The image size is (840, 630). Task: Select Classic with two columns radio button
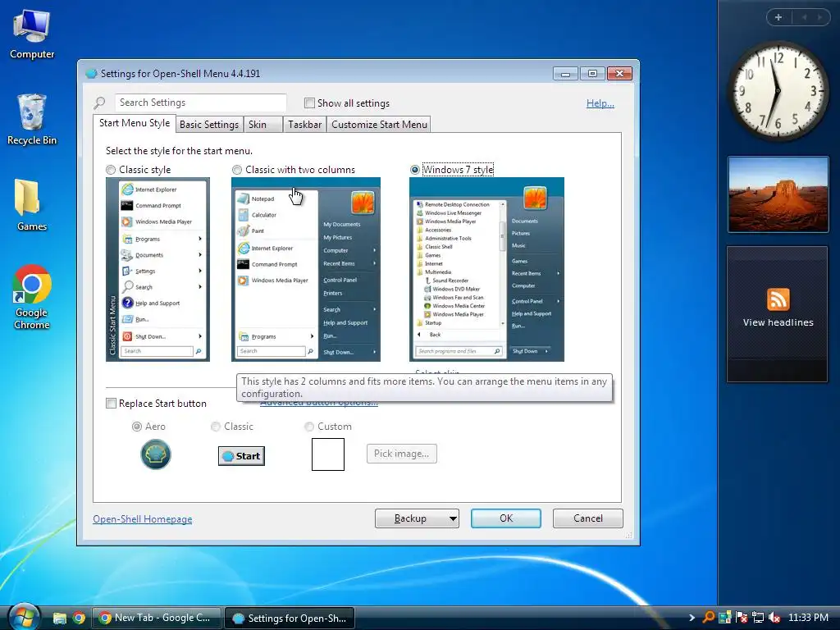(x=237, y=170)
